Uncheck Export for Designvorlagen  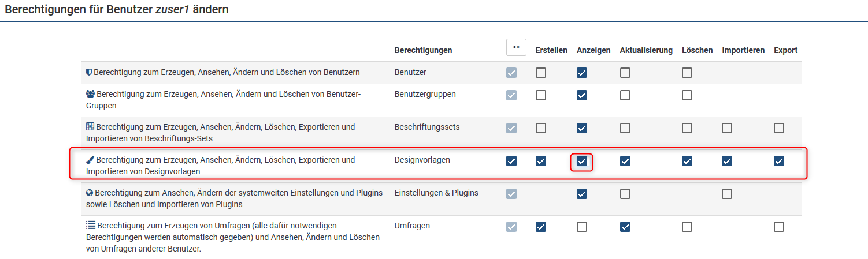pyautogui.click(x=779, y=161)
